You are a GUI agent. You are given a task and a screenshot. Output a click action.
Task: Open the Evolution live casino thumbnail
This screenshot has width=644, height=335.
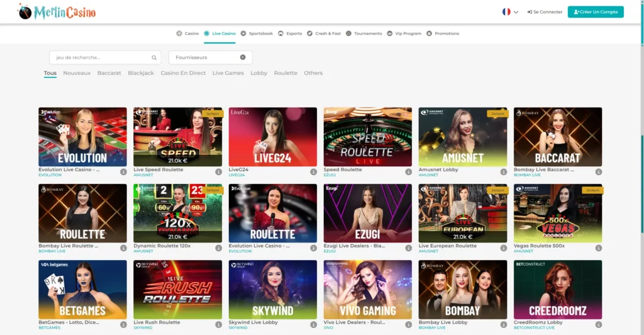(x=82, y=137)
